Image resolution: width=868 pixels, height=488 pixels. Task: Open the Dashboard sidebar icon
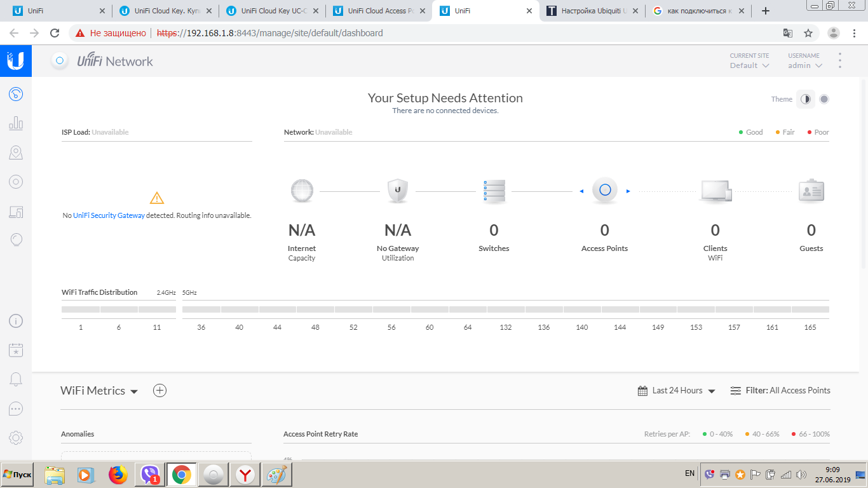point(16,94)
